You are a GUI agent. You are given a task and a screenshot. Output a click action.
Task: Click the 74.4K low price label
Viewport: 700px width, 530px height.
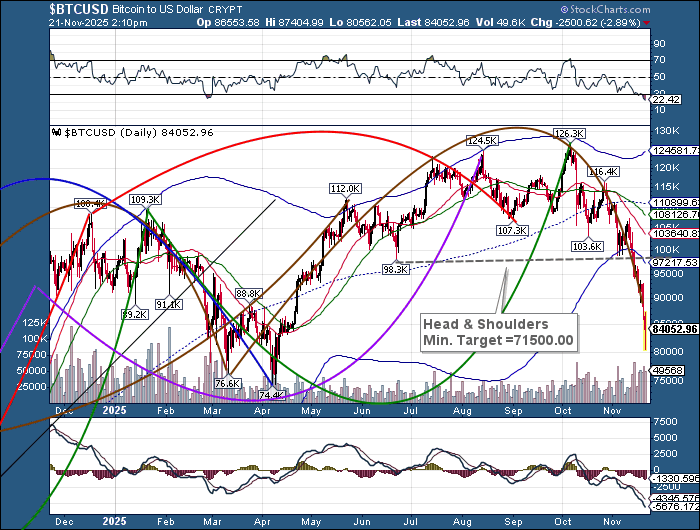(x=273, y=395)
